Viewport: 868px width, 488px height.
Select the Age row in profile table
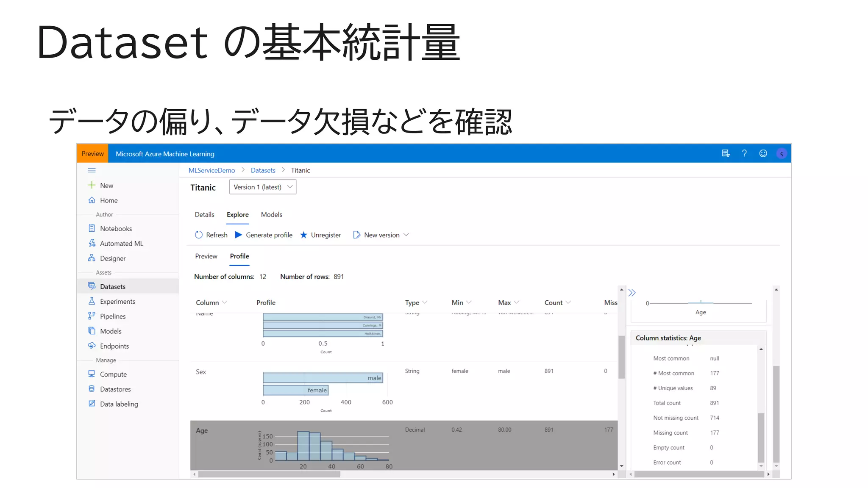[x=403, y=445]
